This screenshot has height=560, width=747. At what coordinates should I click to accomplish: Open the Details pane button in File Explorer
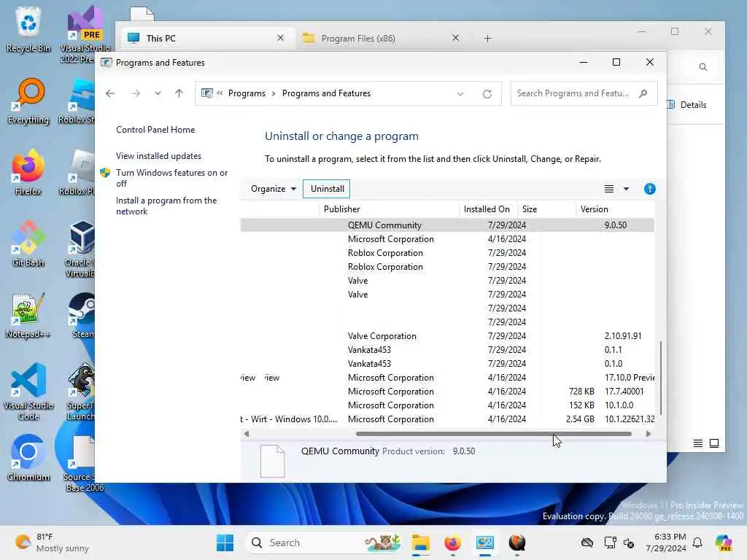pos(686,105)
